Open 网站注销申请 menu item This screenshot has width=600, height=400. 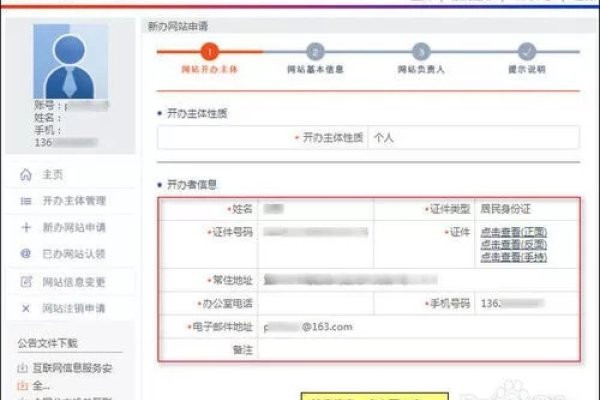coord(74,308)
